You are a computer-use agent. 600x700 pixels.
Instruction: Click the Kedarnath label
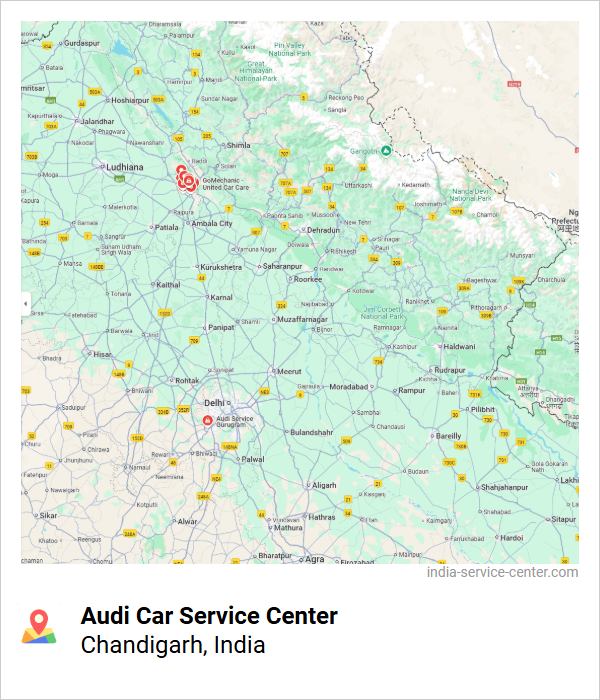point(416,185)
